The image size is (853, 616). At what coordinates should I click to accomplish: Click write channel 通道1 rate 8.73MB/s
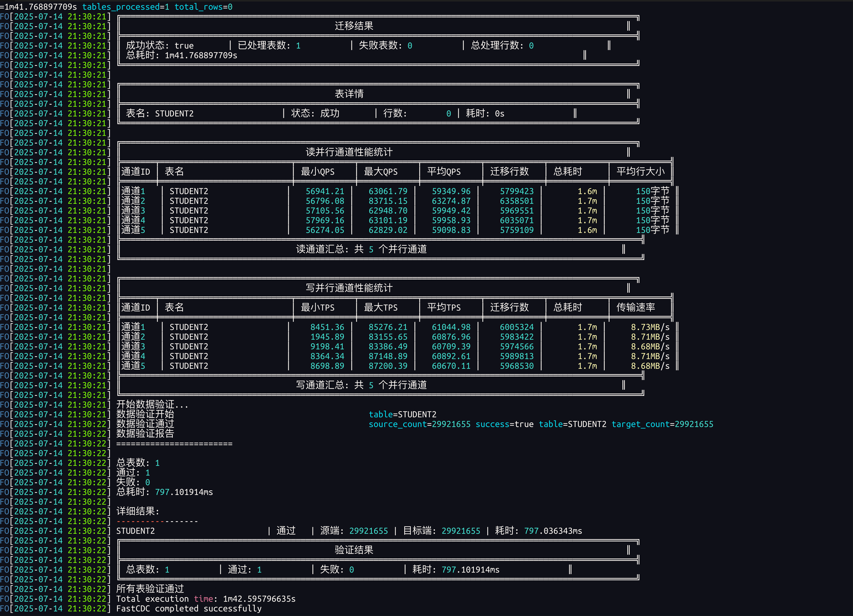coord(650,327)
